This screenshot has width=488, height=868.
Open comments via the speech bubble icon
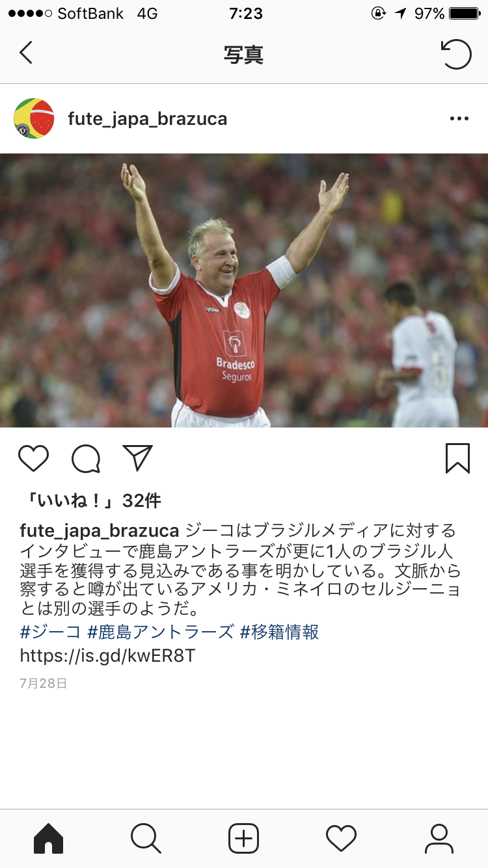(x=87, y=459)
